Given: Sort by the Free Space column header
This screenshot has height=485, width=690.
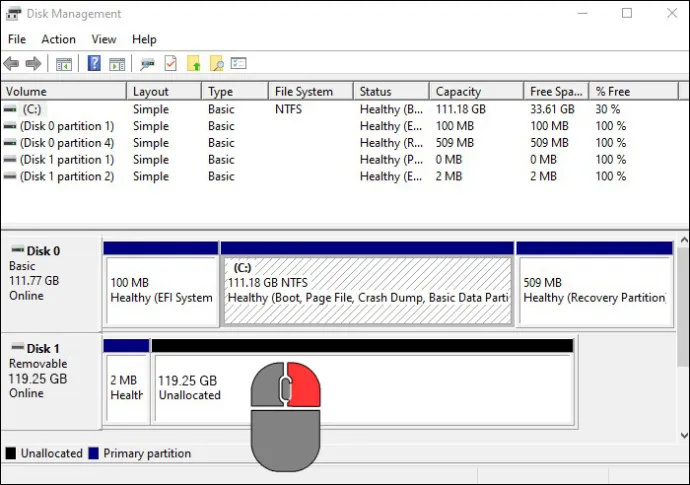Looking at the screenshot, I should (x=556, y=92).
